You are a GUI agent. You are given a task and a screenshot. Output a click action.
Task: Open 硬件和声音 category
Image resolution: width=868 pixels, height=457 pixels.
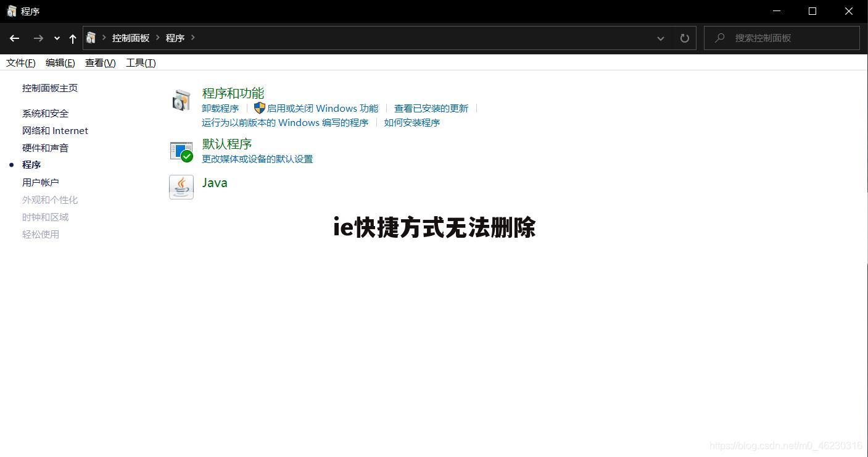pyautogui.click(x=46, y=148)
